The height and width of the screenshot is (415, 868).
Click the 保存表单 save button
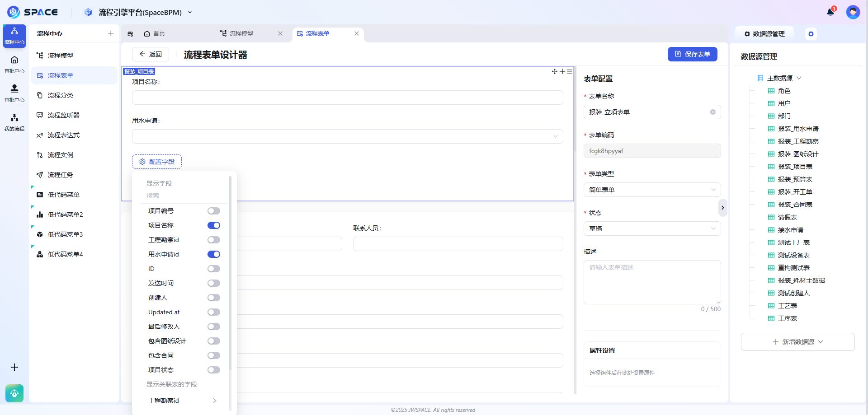(692, 54)
